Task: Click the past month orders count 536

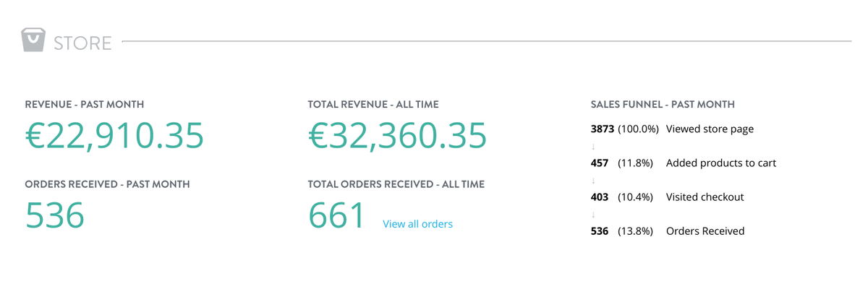Action: tap(55, 215)
